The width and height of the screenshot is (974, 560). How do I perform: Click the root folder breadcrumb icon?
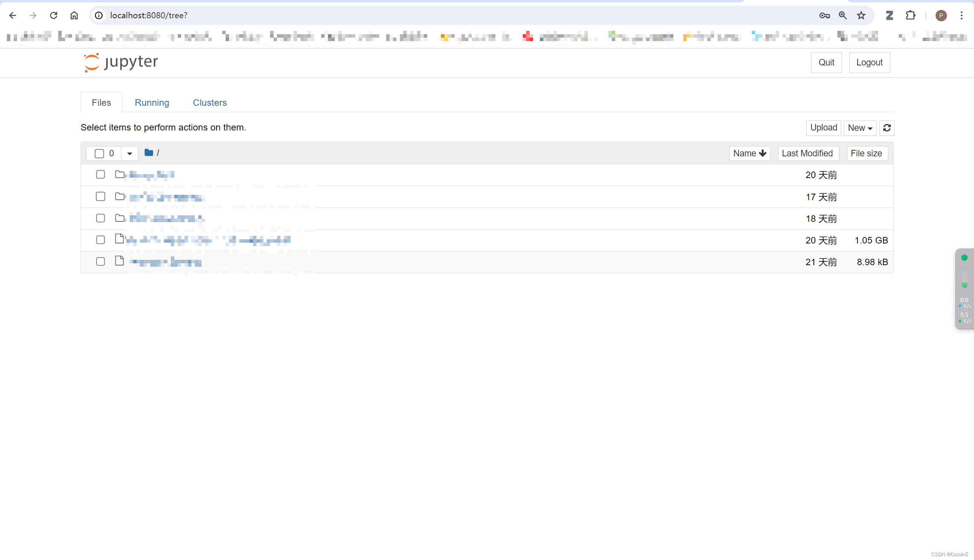point(149,153)
